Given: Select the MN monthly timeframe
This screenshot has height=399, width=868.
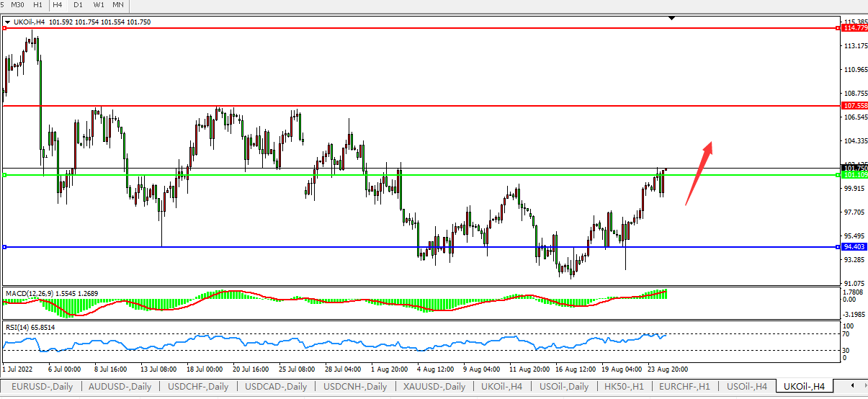Looking at the screenshot, I should (117, 5).
